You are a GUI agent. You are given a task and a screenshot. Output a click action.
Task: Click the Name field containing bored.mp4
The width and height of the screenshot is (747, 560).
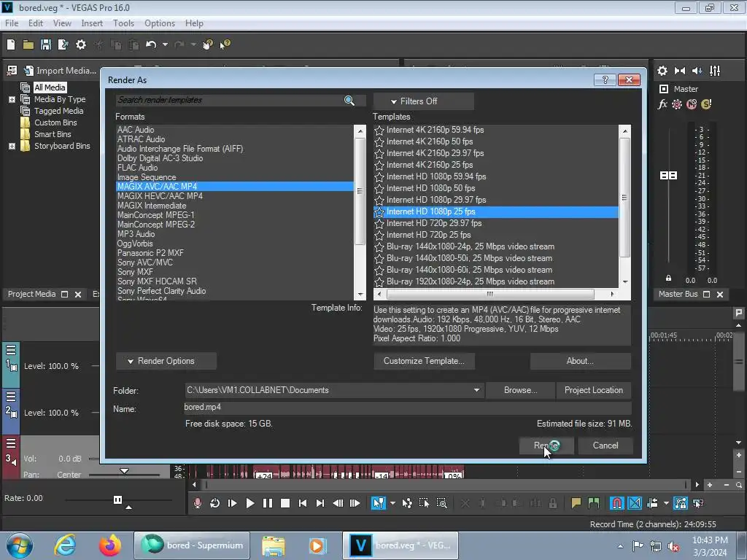(x=407, y=408)
